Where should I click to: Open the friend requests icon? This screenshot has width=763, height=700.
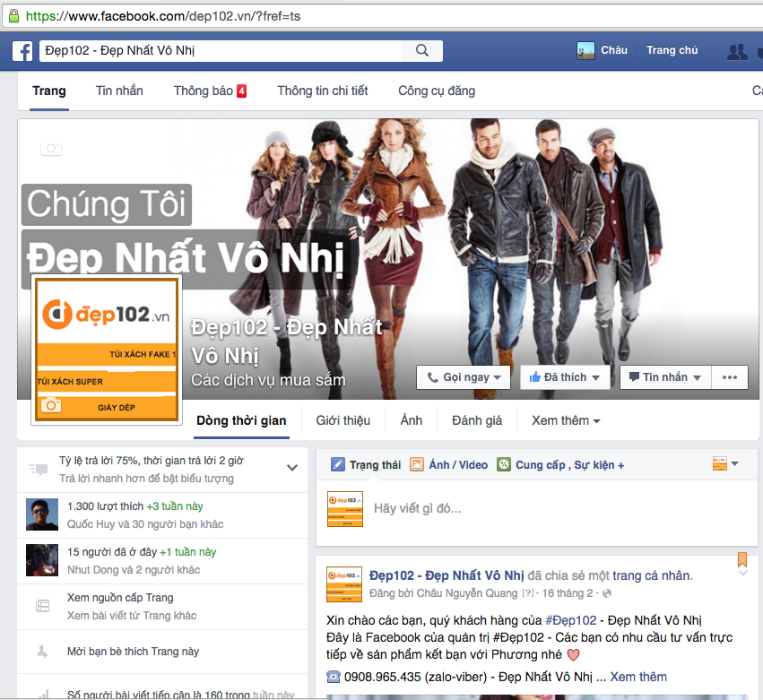pos(737,52)
